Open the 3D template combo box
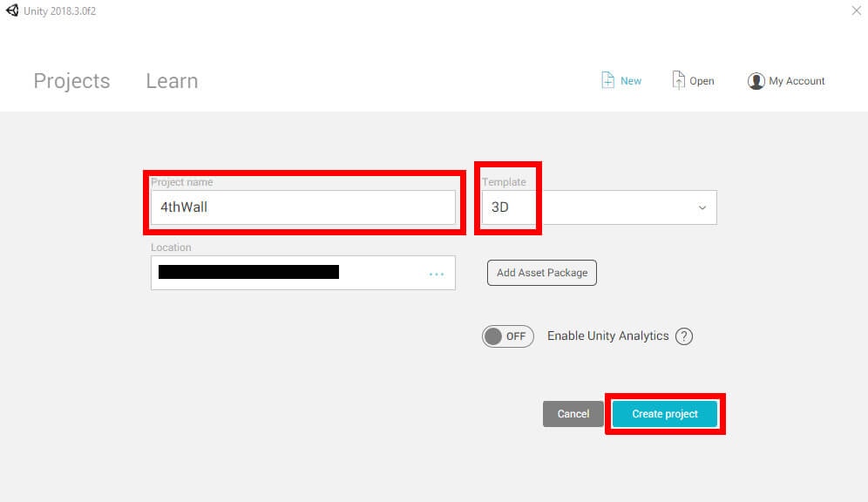This screenshot has width=868, height=502. pos(599,207)
